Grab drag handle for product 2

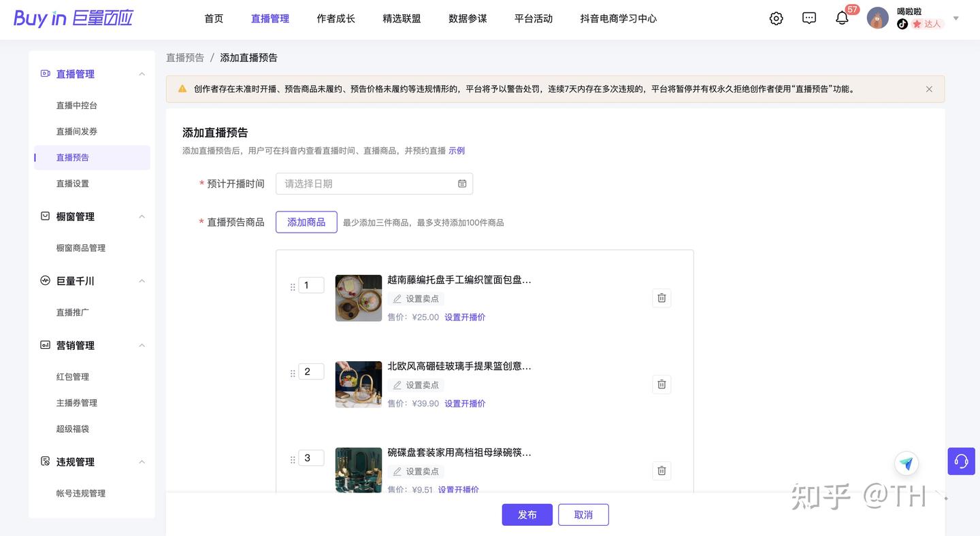click(x=293, y=373)
